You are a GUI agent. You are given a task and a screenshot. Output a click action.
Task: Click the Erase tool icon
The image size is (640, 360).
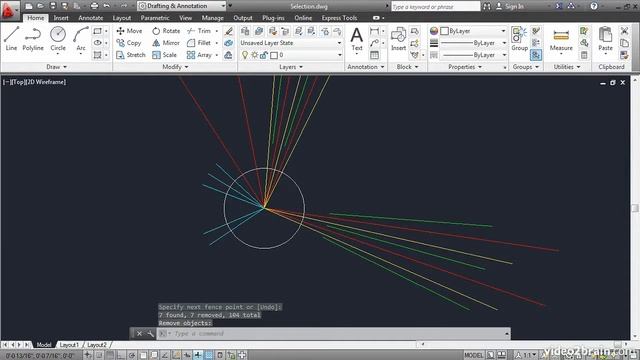pos(229,31)
